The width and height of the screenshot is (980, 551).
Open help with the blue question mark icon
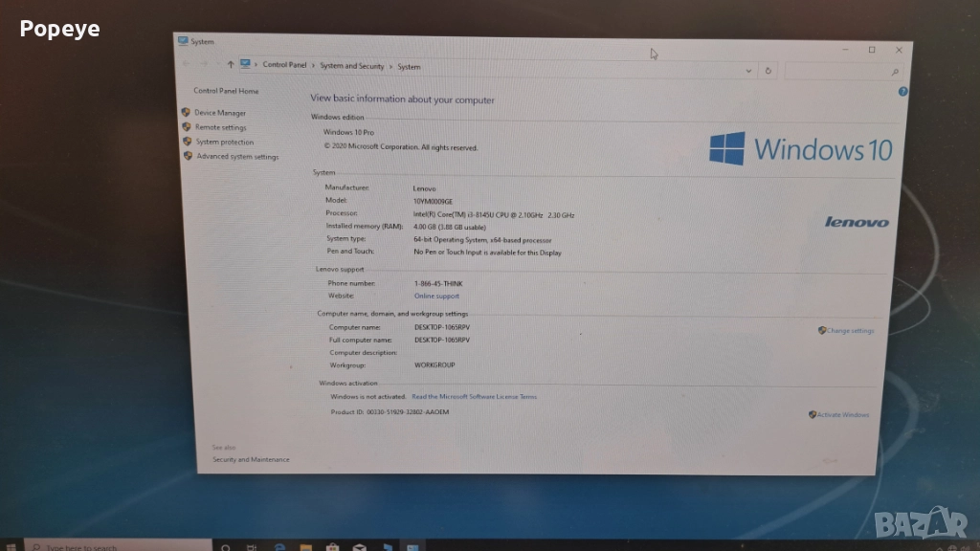[902, 92]
